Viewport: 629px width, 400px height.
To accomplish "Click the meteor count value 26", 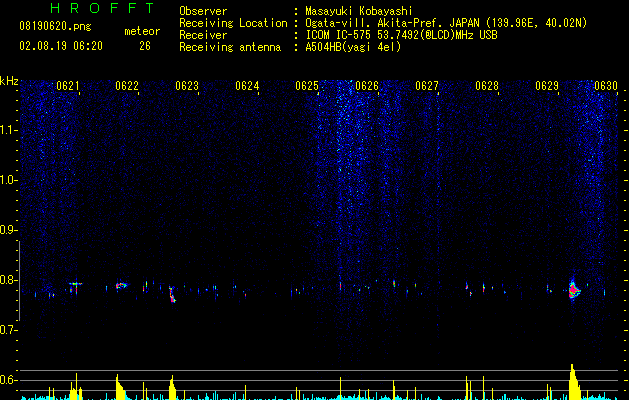I will [x=145, y=46].
